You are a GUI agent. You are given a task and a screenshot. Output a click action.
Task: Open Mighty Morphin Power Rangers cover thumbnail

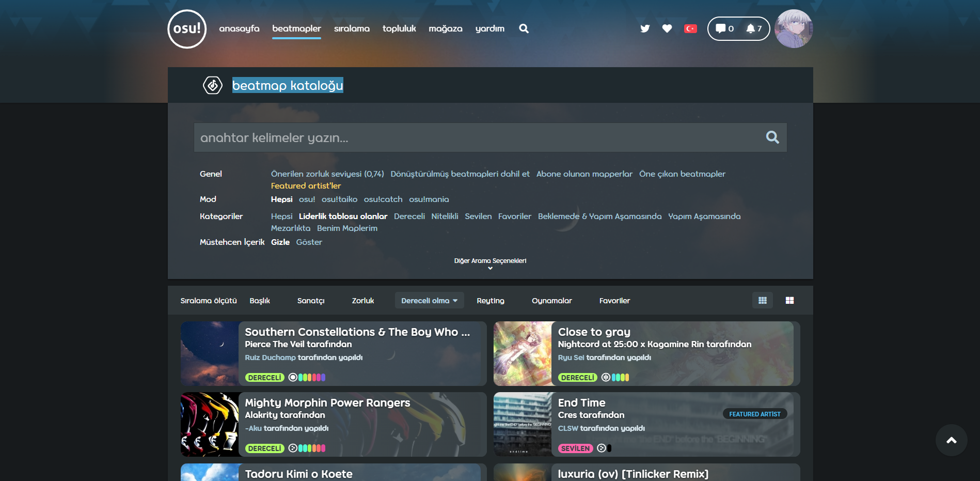[210, 424]
